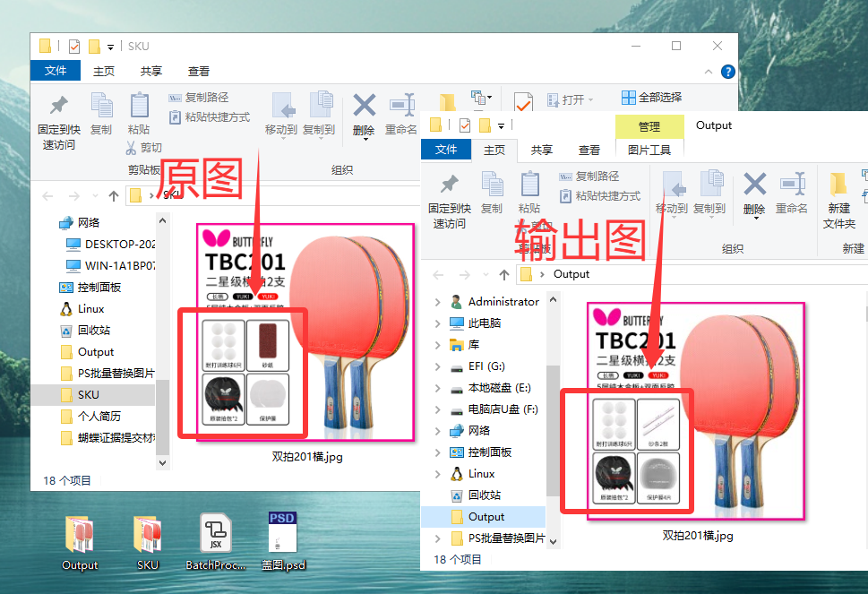Image resolution: width=868 pixels, height=594 pixels.
Task: Click the Cut scissors icon in SKU window
Action: tap(132, 148)
